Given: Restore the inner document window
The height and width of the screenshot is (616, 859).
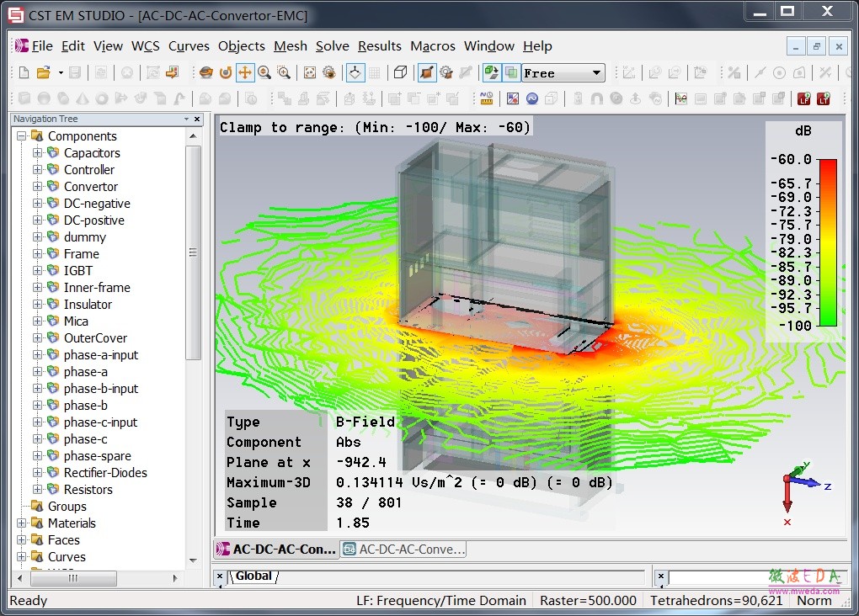Looking at the screenshot, I should [x=817, y=46].
